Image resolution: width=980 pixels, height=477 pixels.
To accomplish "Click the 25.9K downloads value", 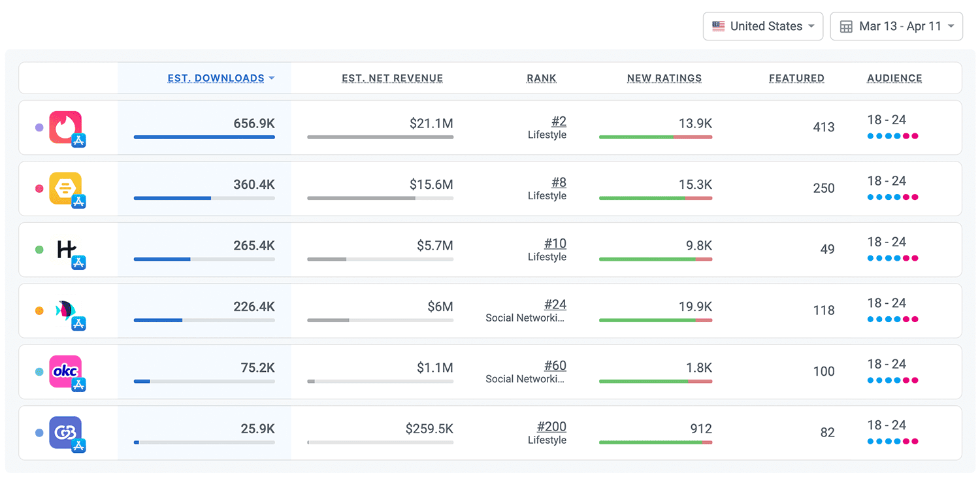I will point(257,429).
